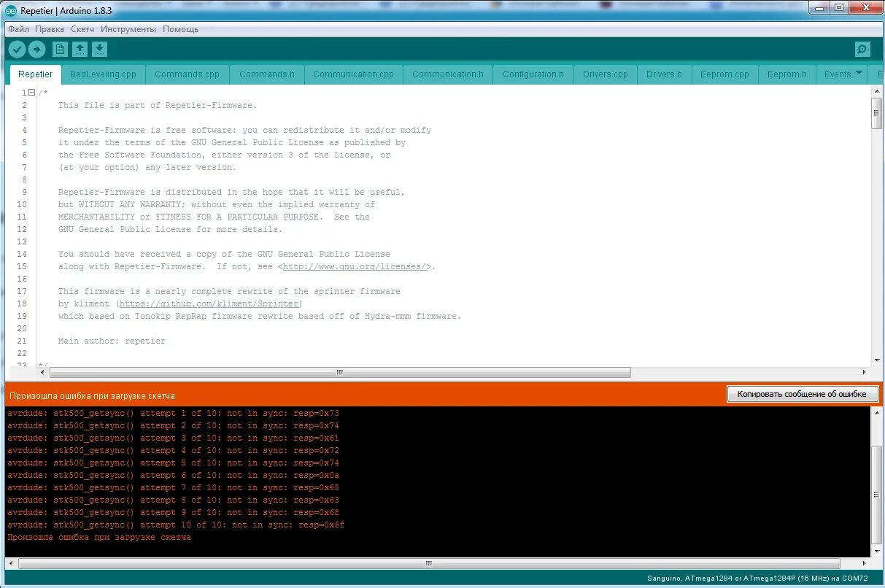Click the orange error status message text
The width and height of the screenshot is (885, 588).
tap(92, 395)
